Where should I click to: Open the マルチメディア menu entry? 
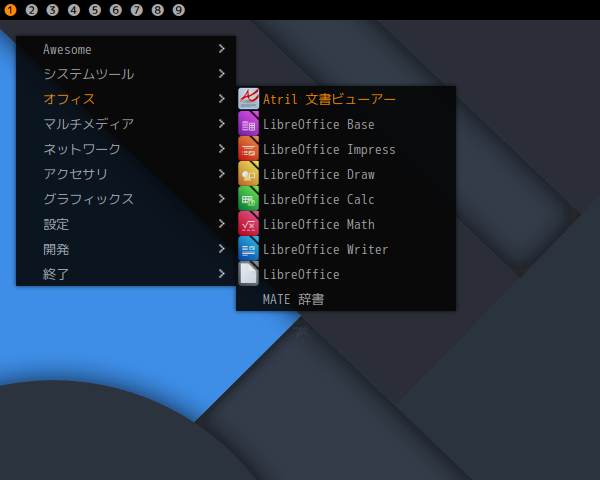point(126,124)
